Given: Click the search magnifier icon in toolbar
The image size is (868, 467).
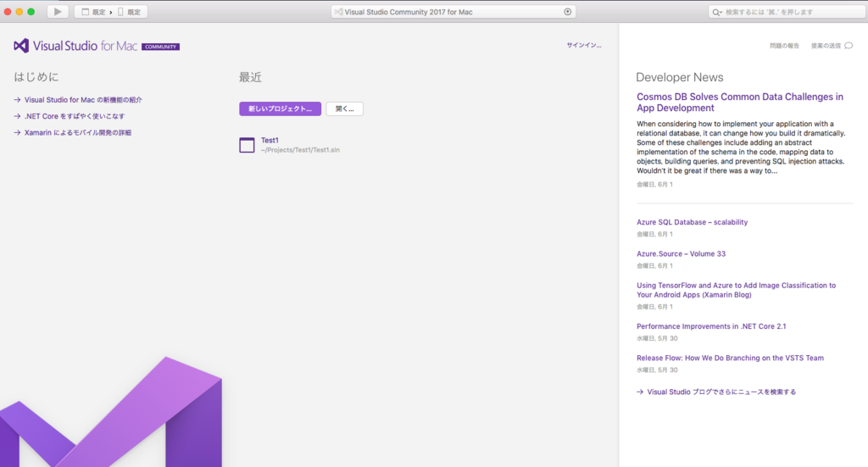Looking at the screenshot, I should pos(717,12).
